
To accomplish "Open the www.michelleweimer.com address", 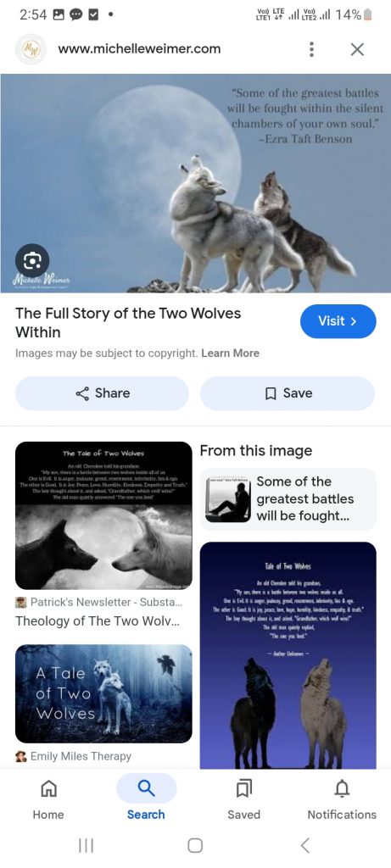I will (x=140, y=48).
